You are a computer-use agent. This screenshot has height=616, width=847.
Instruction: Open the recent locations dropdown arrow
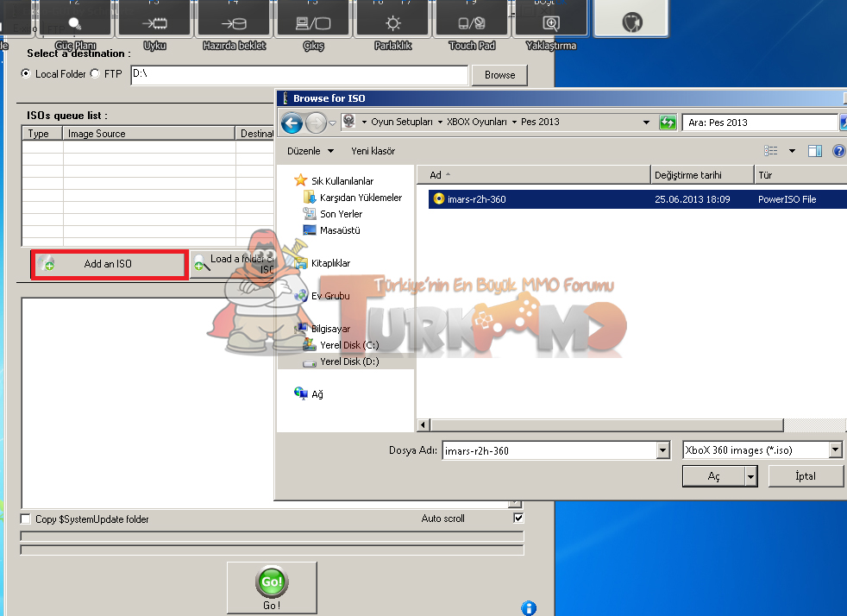tap(333, 123)
